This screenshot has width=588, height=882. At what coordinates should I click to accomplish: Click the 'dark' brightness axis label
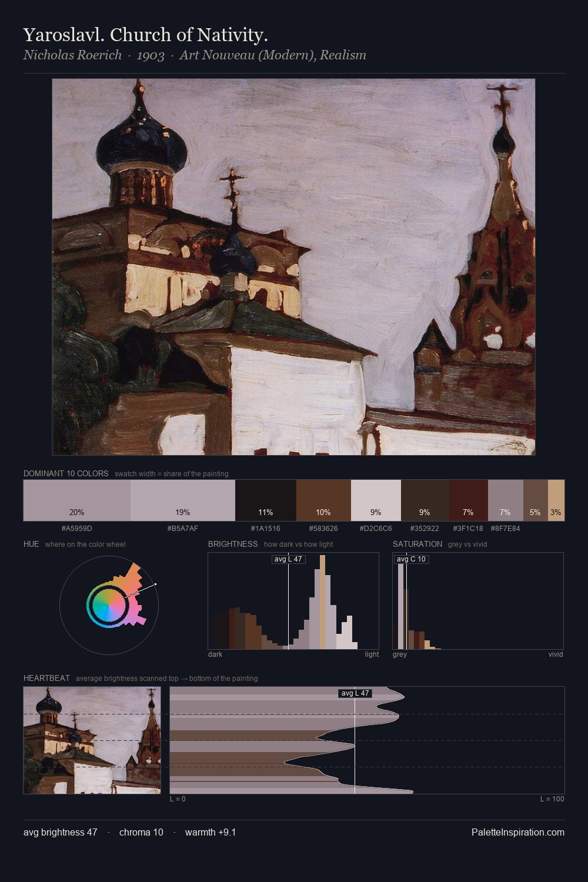click(x=215, y=654)
